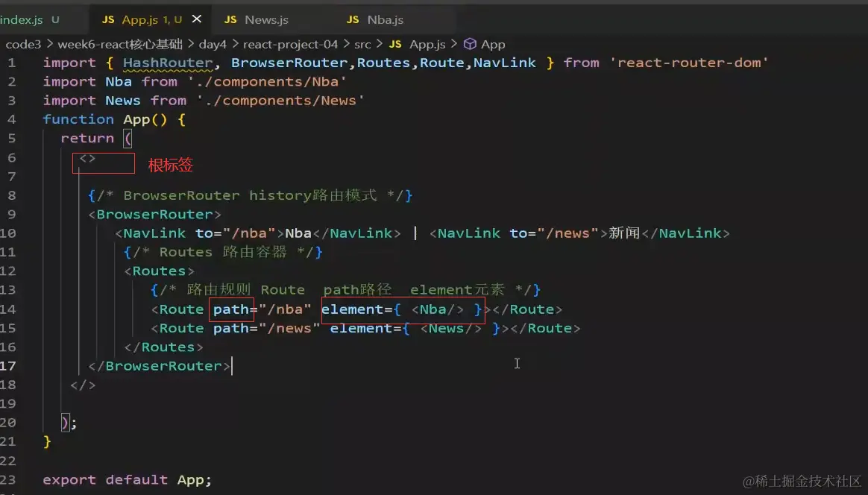
Task: Click 新闻 NavLink text
Action: click(x=624, y=233)
